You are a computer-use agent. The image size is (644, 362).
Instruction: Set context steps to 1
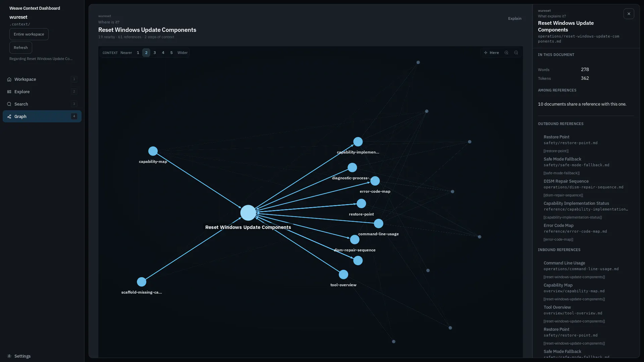pyautogui.click(x=138, y=53)
